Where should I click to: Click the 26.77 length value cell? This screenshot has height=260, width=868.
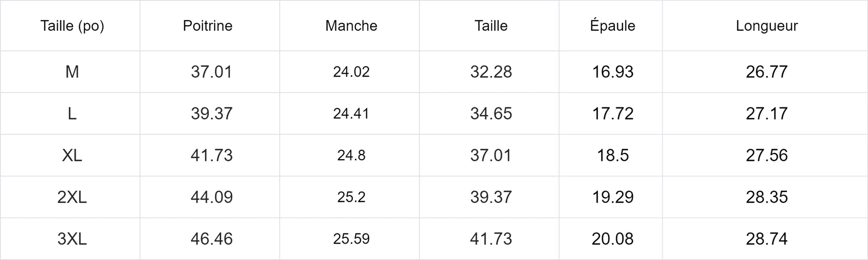(767, 72)
